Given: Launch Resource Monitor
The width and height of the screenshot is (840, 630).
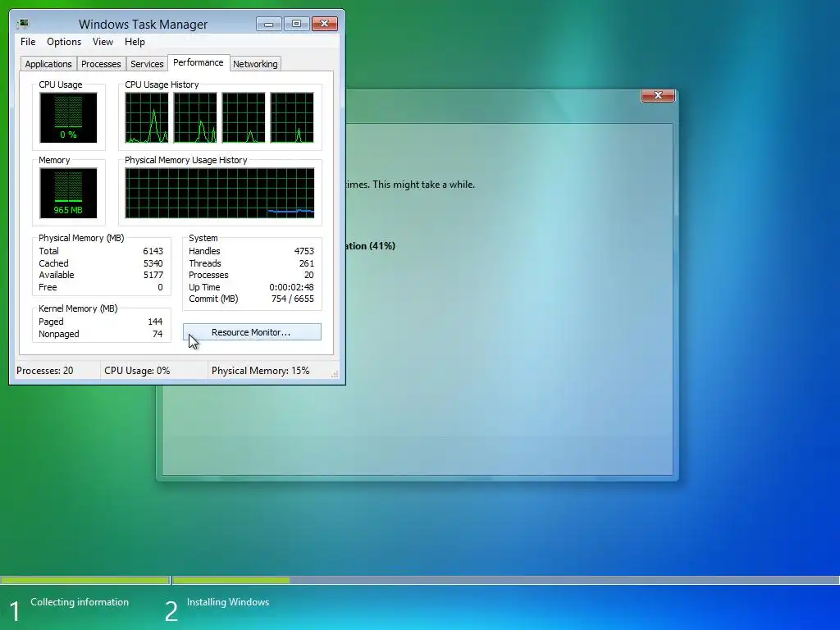Looking at the screenshot, I should (252, 332).
